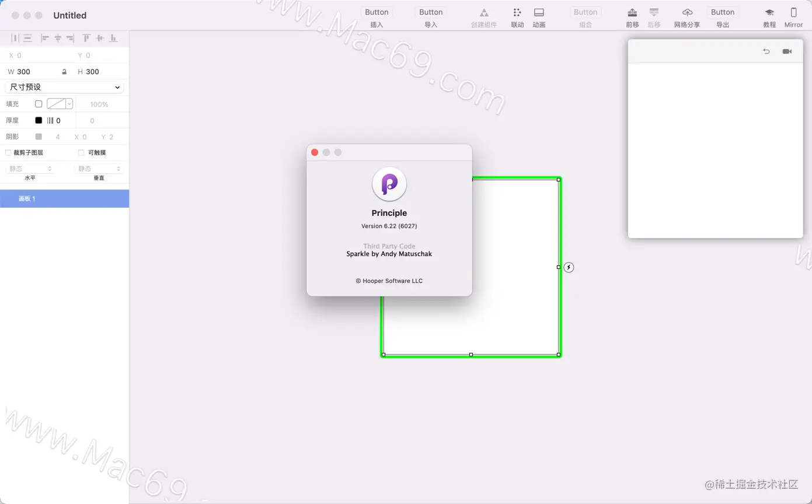Click the empty fill color well
812x504 pixels.
(x=56, y=104)
